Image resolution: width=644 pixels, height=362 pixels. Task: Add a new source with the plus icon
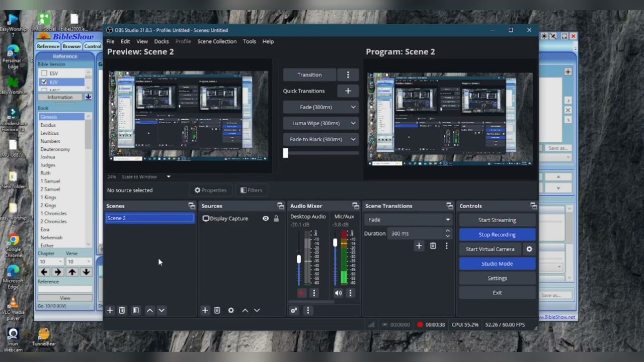coord(205,310)
